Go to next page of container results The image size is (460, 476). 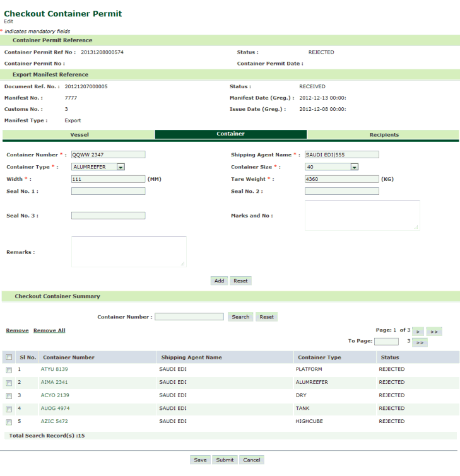click(418, 331)
